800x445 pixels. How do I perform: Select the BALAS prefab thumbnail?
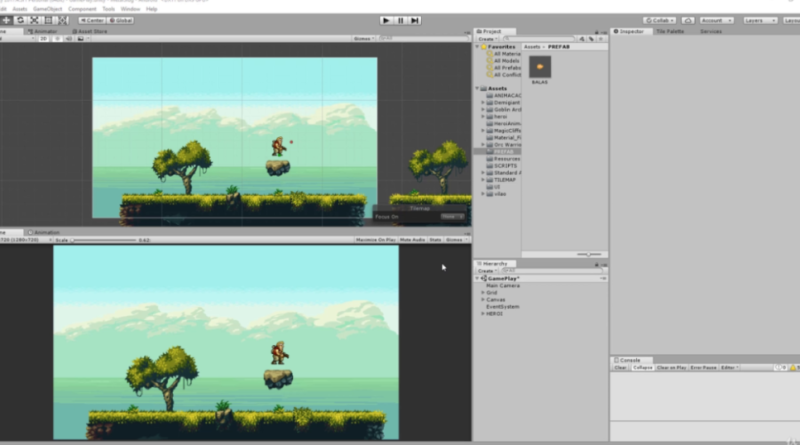[540, 67]
